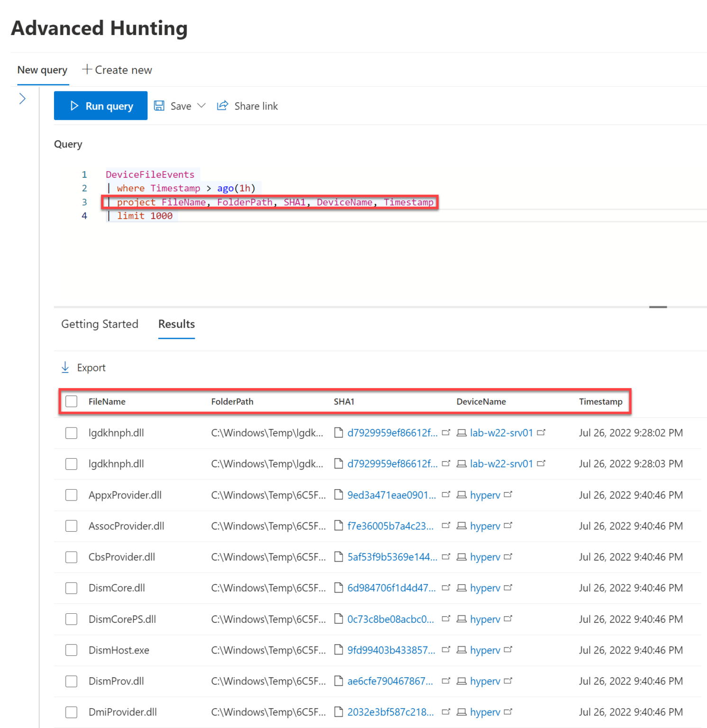Run the query with Run query button
This screenshot has width=707, height=728.
click(x=100, y=106)
